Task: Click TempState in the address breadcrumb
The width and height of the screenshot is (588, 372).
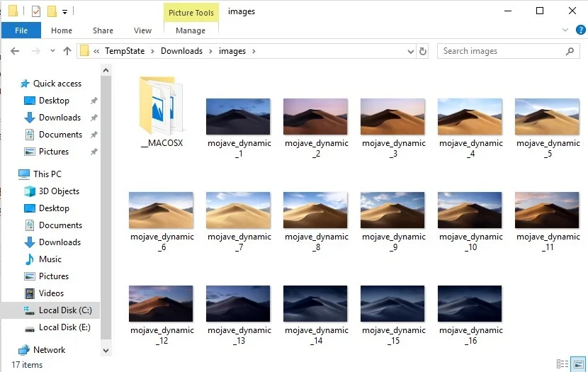Action: tap(125, 51)
